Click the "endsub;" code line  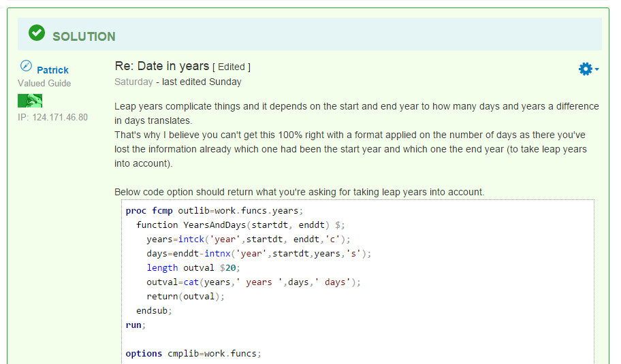[x=154, y=310]
